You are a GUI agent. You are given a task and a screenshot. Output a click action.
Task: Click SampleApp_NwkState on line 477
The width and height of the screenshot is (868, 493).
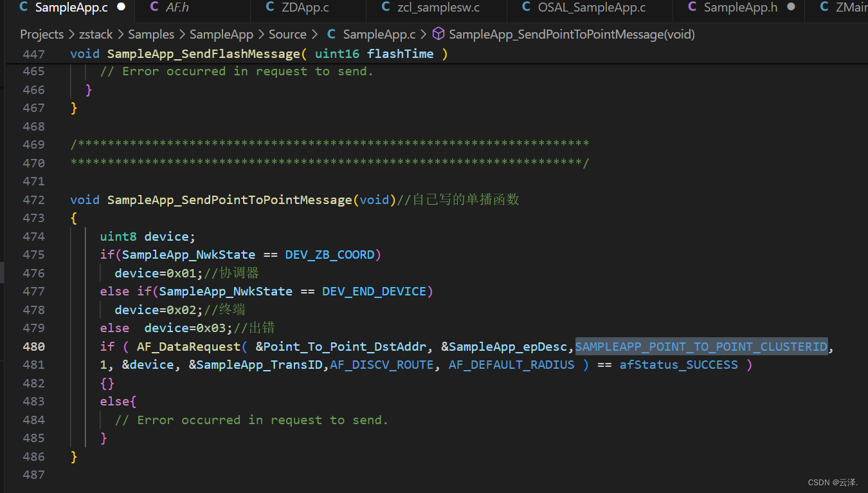(x=226, y=292)
